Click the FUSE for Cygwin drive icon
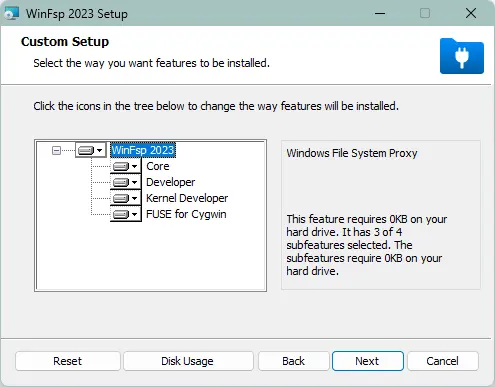Viewport: 495px width, 387px height. 121,214
